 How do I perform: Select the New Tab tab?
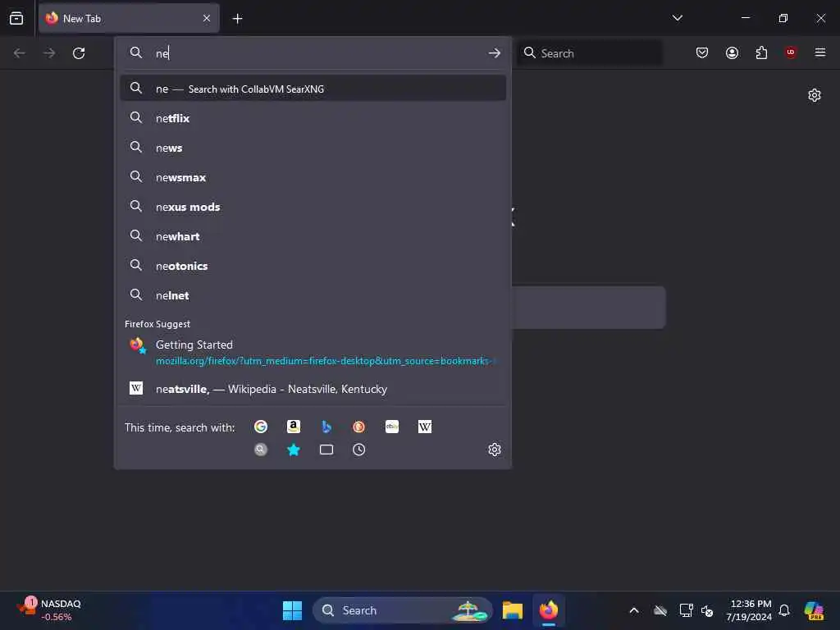coord(129,18)
